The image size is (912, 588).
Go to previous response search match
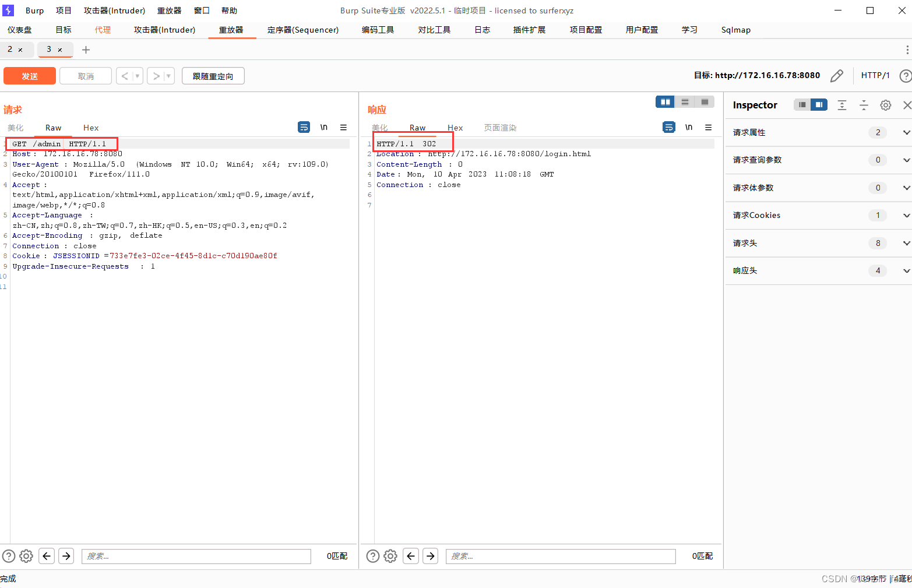pyautogui.click(x=411, y=556)
